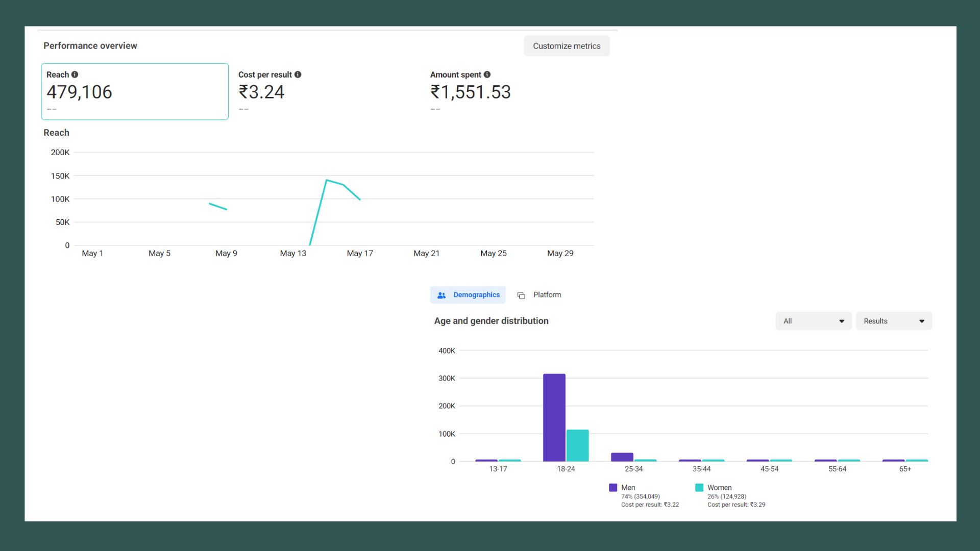Click the May 13 axis label
The width and height of the screenshot is (980, 551).
tap(293, 254)
